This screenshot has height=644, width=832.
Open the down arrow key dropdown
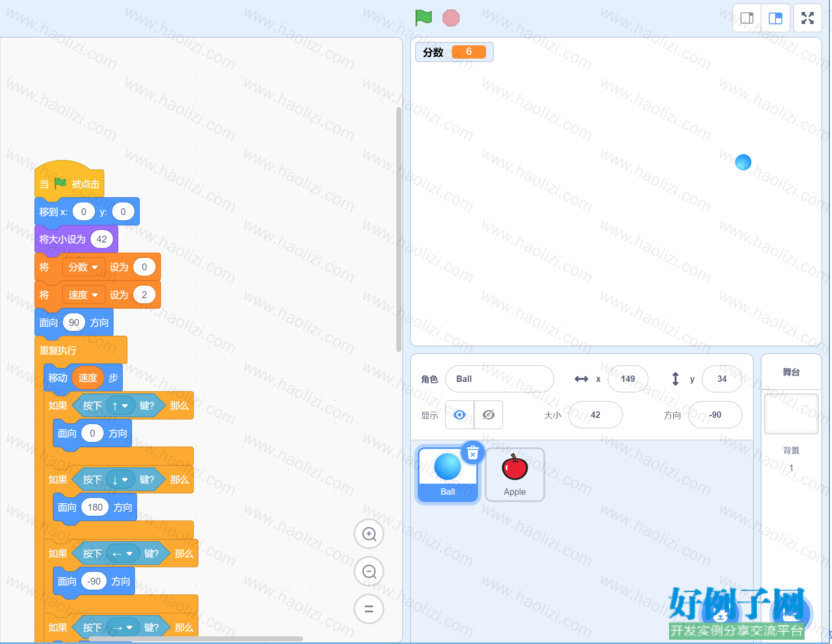pos(120,480)
